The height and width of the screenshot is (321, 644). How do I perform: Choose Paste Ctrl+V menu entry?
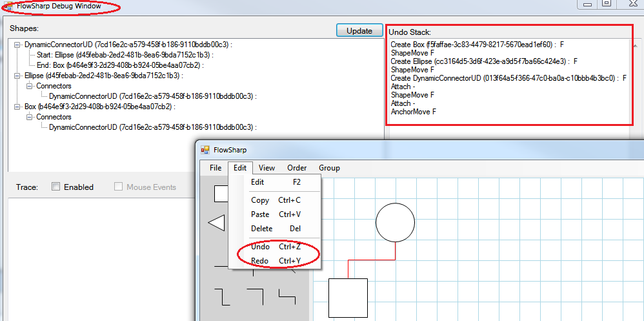(275, 214)
